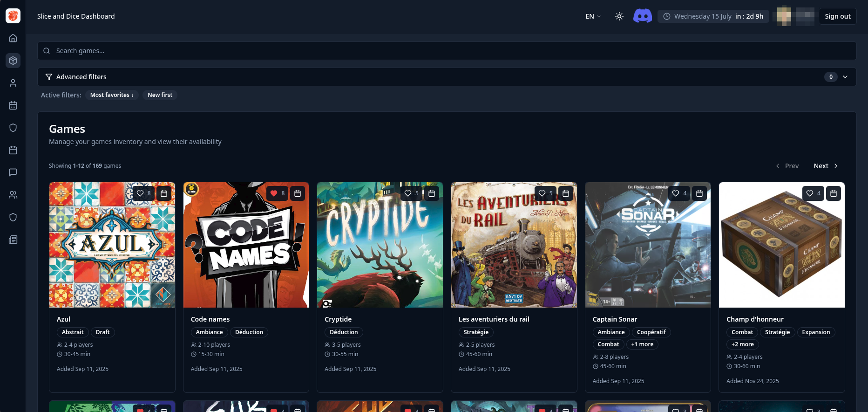The width and height of the screenshot is (868, 412).
Task: Click the Slice and Dice app logo
Action: click(13, 16)
